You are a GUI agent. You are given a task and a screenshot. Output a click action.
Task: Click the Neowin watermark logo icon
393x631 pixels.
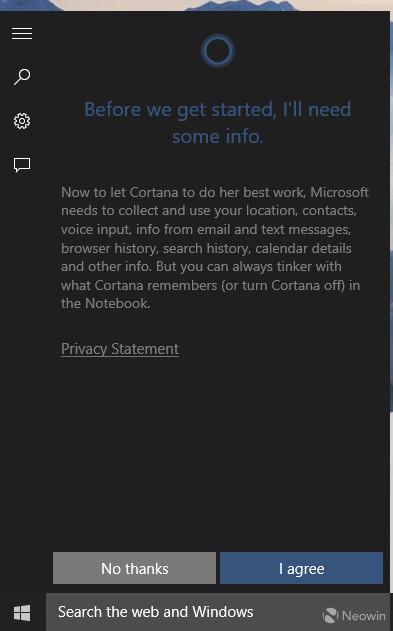330,615
